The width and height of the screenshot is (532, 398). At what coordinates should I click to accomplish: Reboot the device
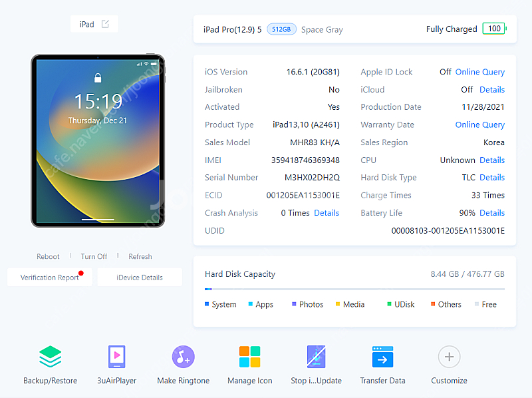[48, 256]
